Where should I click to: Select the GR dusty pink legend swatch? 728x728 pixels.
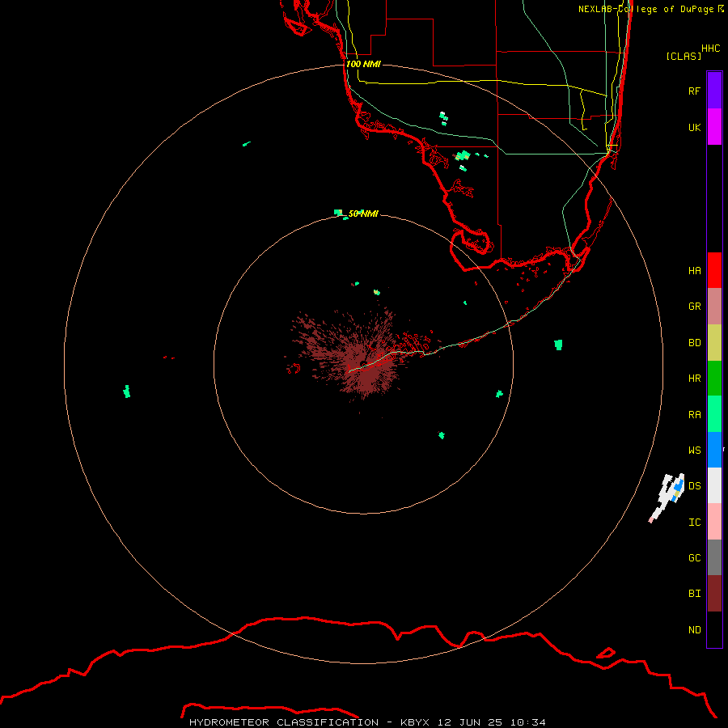[714, 307]
